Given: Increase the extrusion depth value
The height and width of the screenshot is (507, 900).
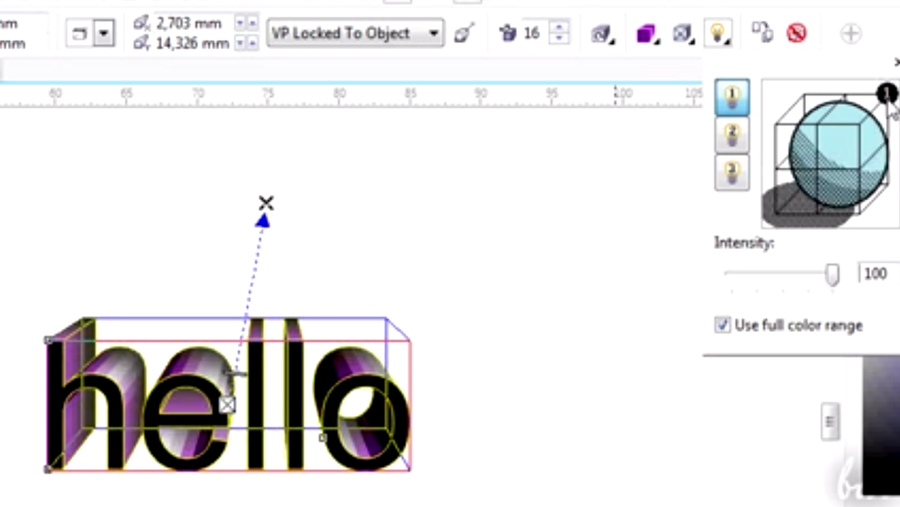Looking at the screenshot, I should pos(558,26).
